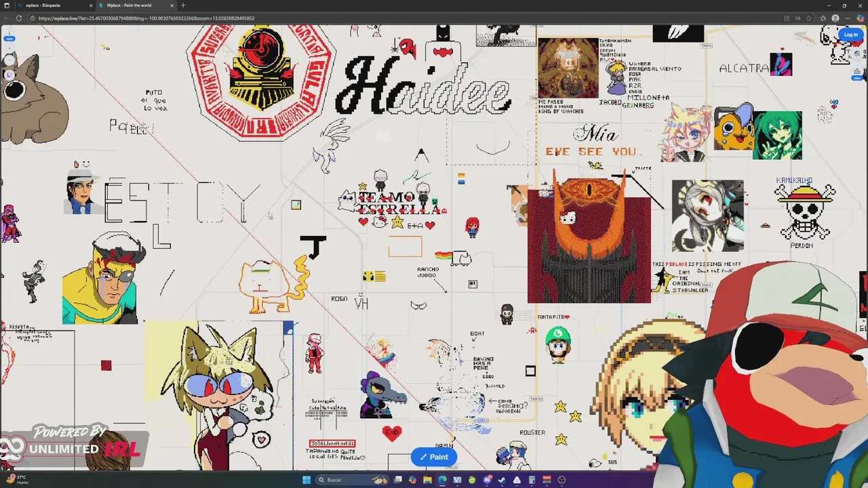Screen dimensions: 868x488
Task: Click the Log in button
Action: pyautogui.click(x=851, y=35)
